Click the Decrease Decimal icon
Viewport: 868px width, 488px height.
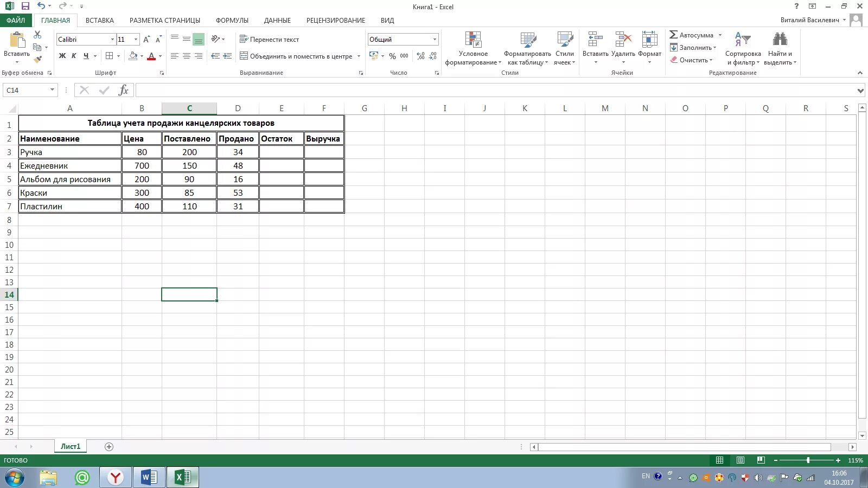tap(433, 56)
